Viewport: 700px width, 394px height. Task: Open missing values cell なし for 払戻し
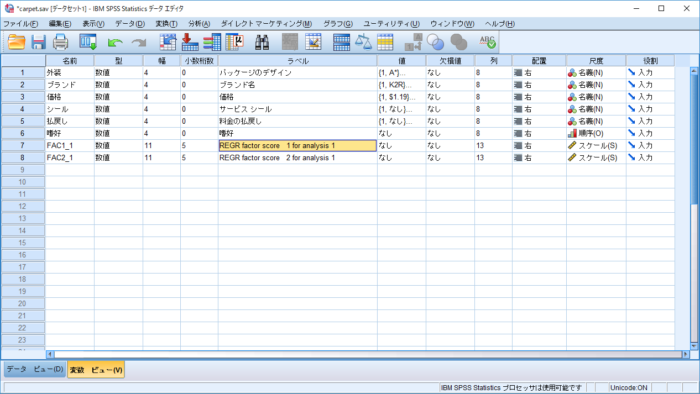(450, 121)
